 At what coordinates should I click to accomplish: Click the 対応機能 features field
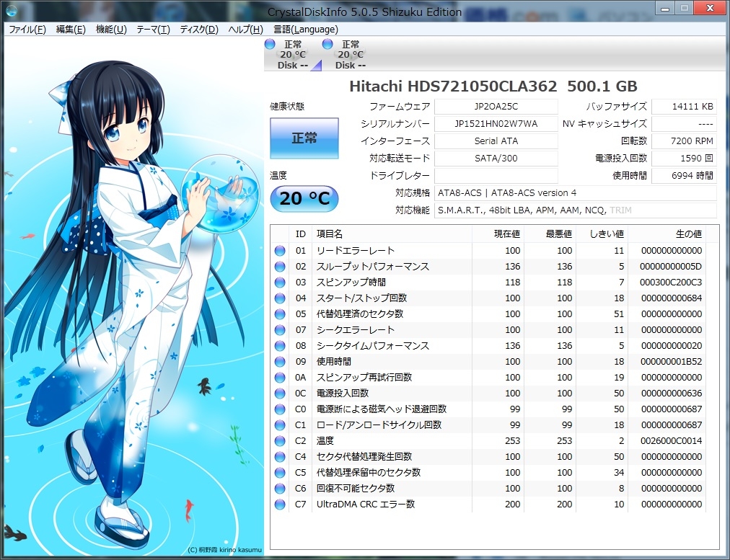(576, 210)
